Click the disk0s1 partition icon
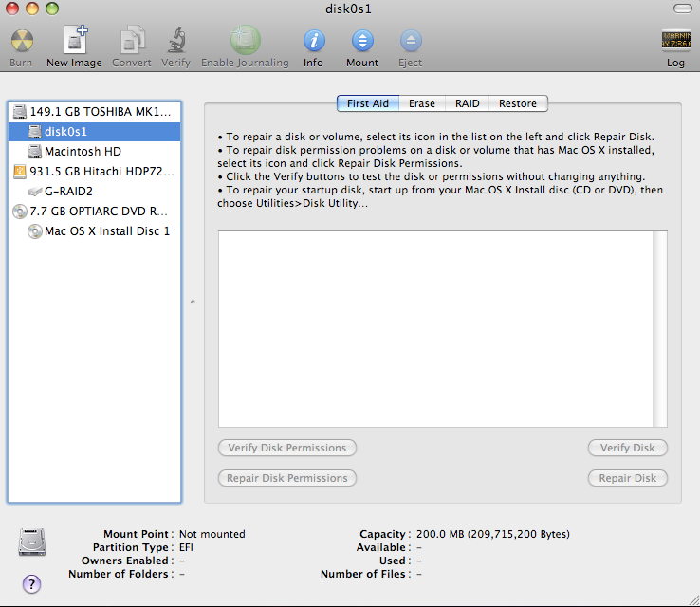 pos(35,131)
